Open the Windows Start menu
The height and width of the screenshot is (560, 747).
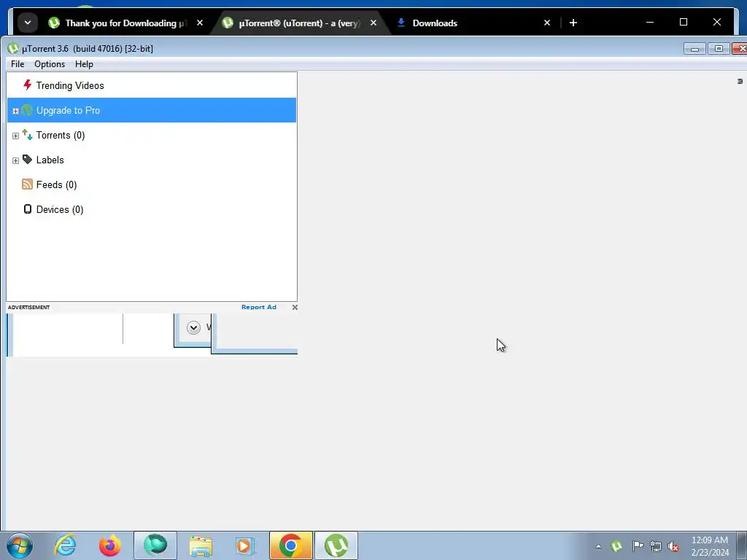[x=20, y=545]
